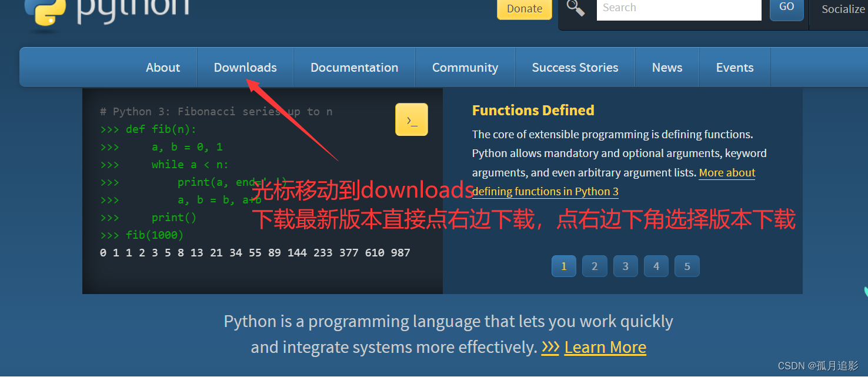Image resolution: width=868 pixels, height=377 pixels.
Task: Open the Documentation menu
Action: [x=355, y=68]
